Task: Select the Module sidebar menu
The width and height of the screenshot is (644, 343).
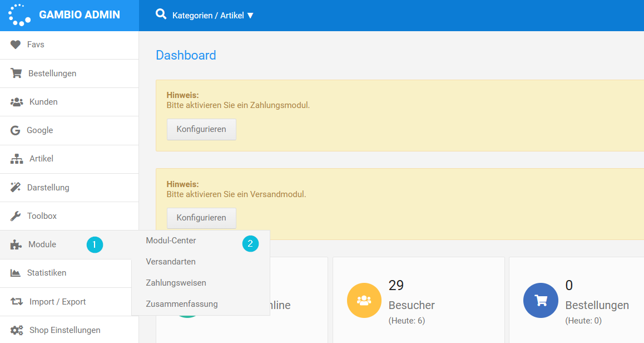Action: (x=70, y=244)
